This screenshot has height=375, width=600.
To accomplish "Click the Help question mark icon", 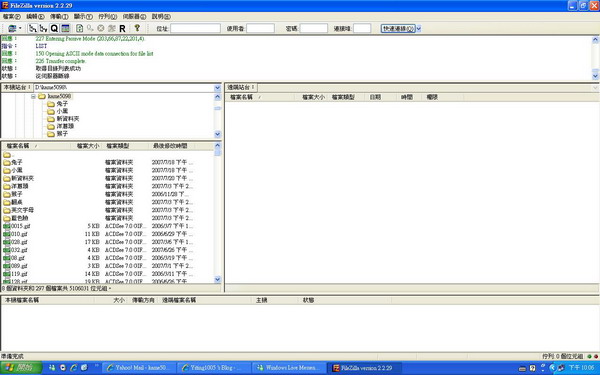I will [137, 28].
